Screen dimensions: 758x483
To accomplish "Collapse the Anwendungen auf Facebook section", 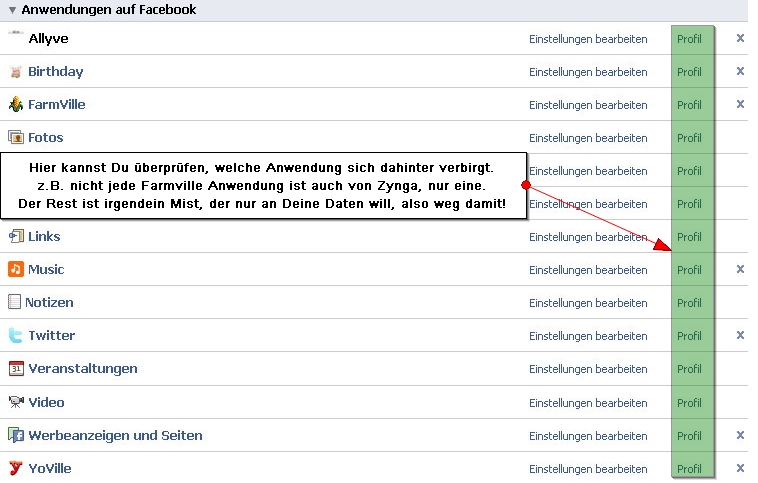I will pos(12,10).
